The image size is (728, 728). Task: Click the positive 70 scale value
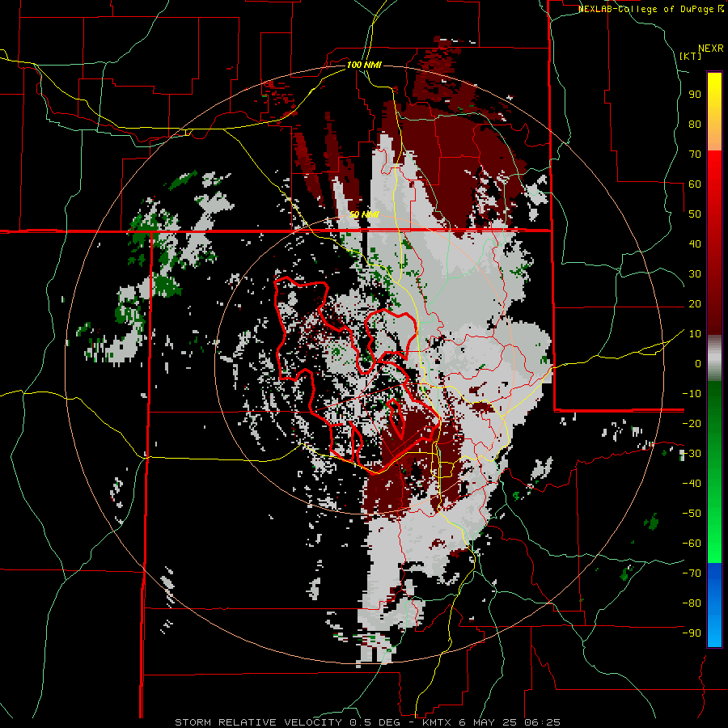click(695, 154)
